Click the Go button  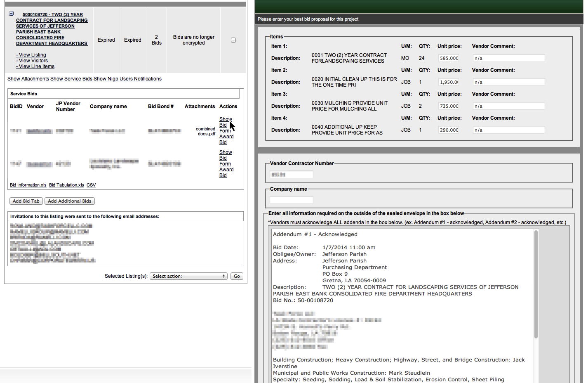pyautogui.click(x=237, y=276)
